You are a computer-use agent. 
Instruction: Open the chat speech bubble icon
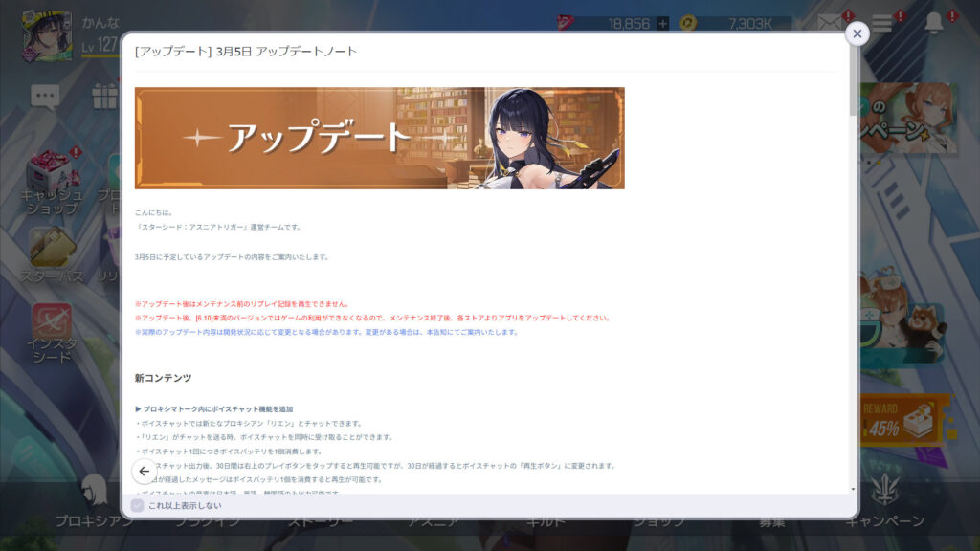(45, 95)
